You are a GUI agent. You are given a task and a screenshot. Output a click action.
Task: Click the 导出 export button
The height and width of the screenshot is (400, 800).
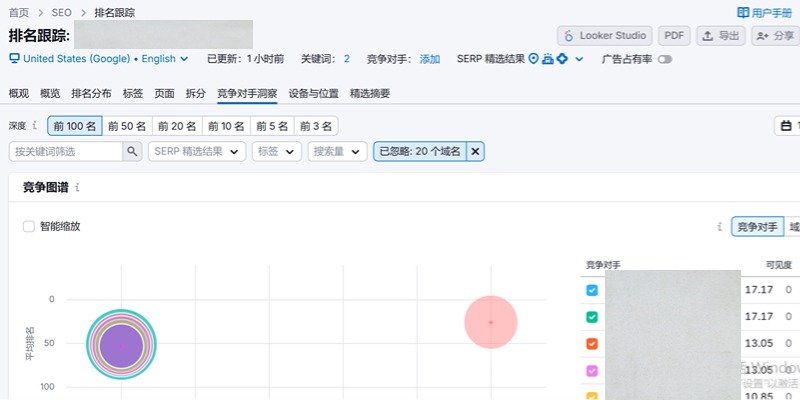click(x=720, y=36)
